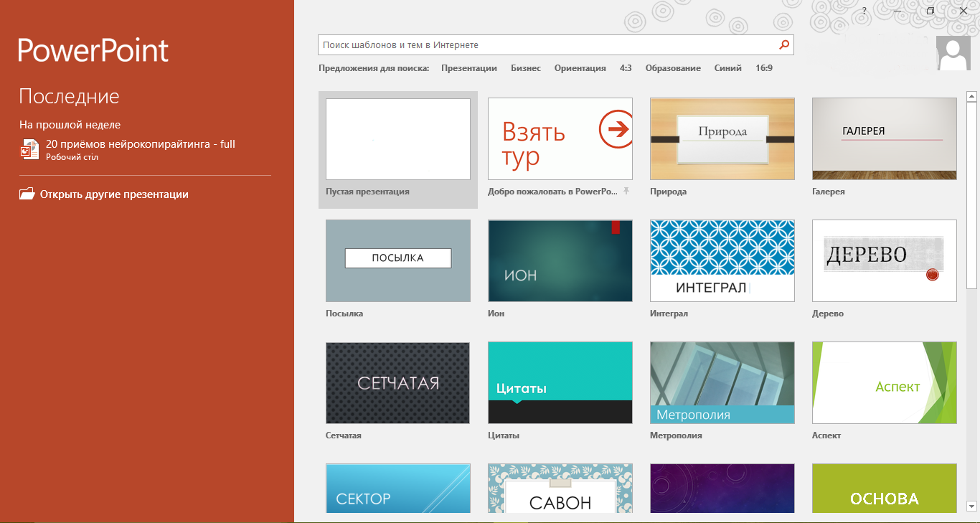Click the scrollbar down arrow
The image size is (980, 523).
point(972,505)
